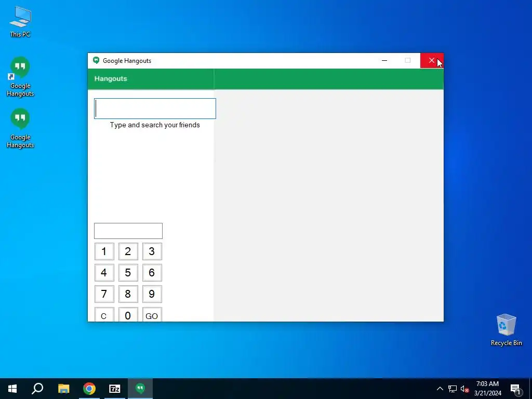Open Recycle Bin on desktop
This screenshot has width=532, height=399.
tap(506, 330)
